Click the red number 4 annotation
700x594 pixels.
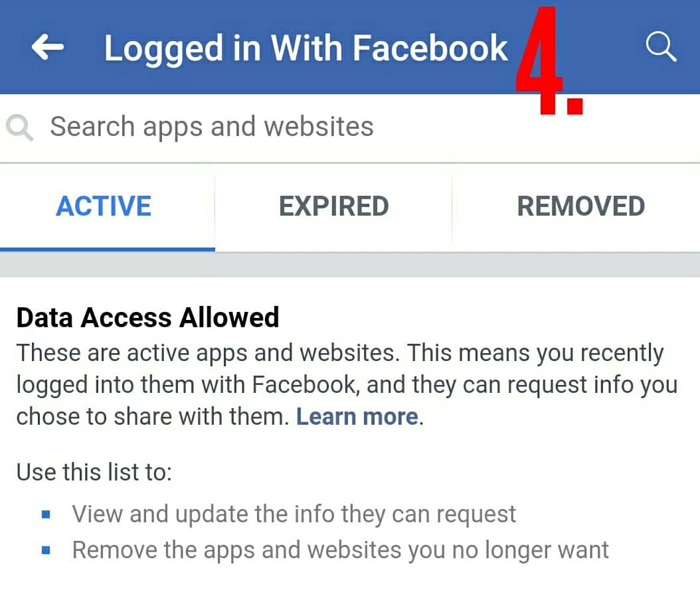coord(539,60)
